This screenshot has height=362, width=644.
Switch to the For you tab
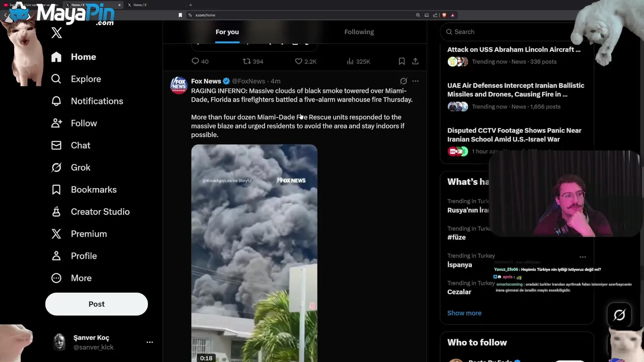coord(227,32)
